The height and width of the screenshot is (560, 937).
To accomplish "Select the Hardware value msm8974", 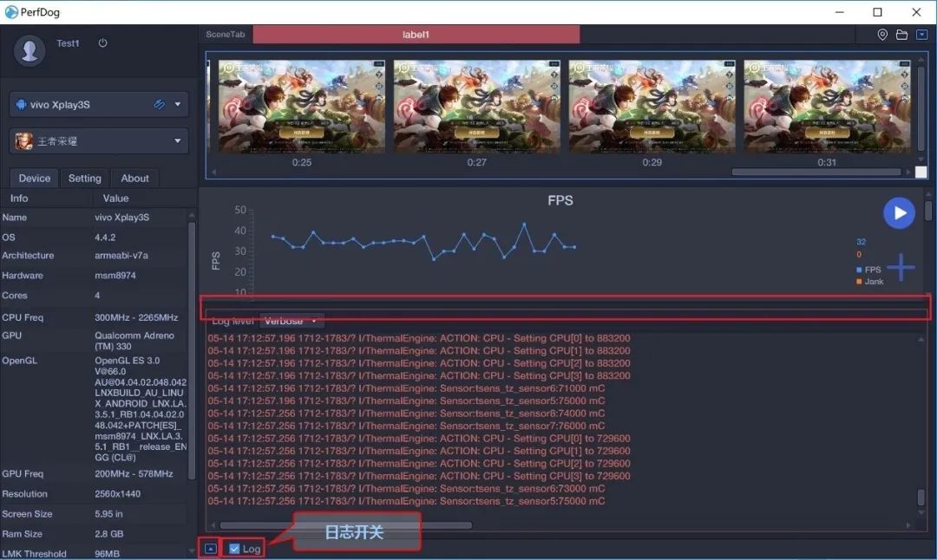I will point(115,276).
